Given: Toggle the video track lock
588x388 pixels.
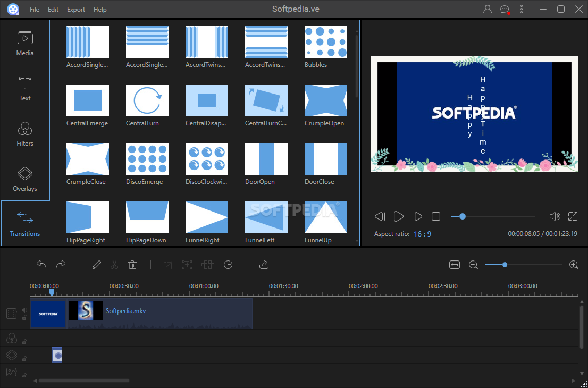Looking at the screenshot, I should click(x=24, y=317).
